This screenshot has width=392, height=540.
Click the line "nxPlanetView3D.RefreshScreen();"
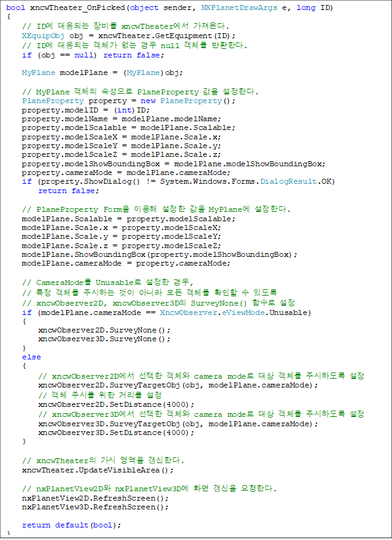tap(96, 507)
